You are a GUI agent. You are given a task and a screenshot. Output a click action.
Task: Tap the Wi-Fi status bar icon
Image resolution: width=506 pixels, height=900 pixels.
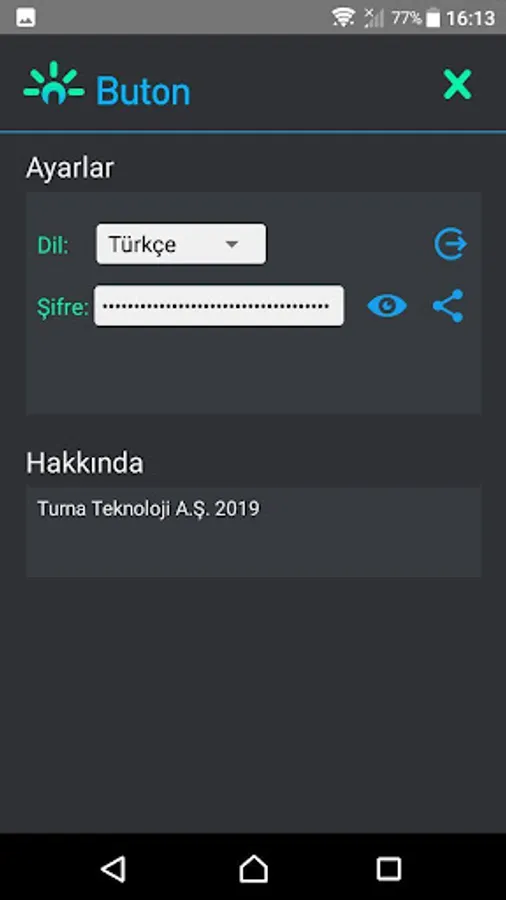coord(343,18)
